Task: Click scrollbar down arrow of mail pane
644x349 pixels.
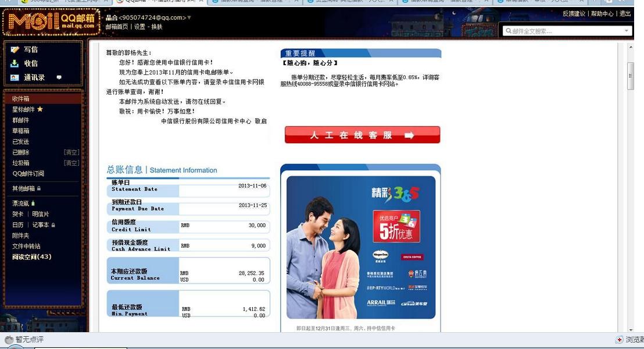Action: [x=631, y=329]
